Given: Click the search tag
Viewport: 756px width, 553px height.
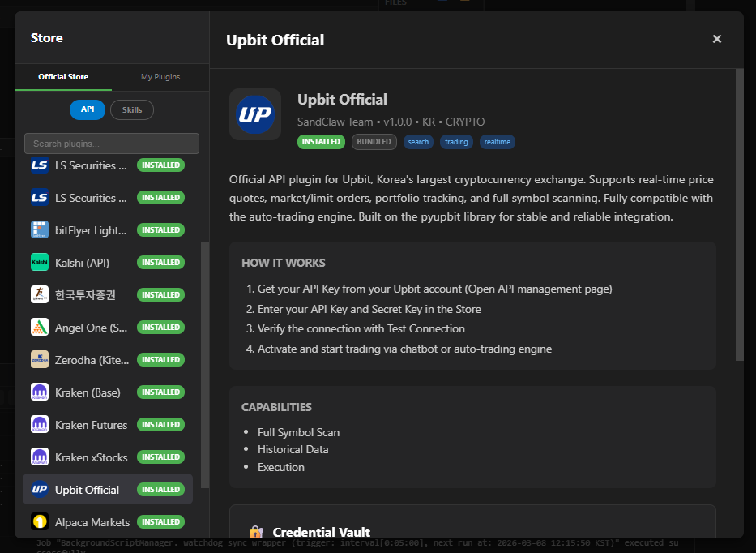Looking at the screenshot, I should click(x=418, y=142).
